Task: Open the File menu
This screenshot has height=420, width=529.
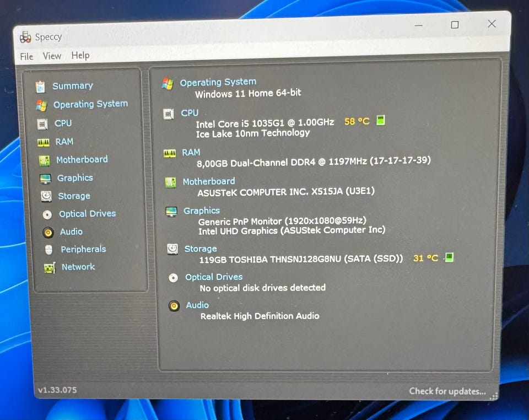Action: point(26,56)
